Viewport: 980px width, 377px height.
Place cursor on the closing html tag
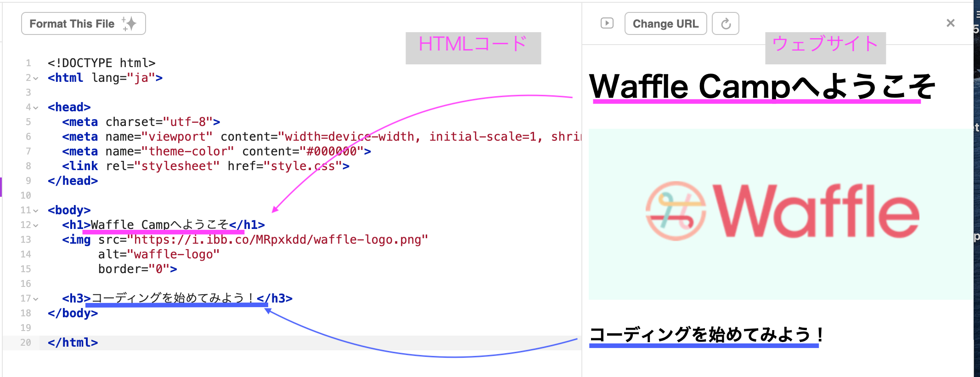pyautogui.click(x=73, y=343)
